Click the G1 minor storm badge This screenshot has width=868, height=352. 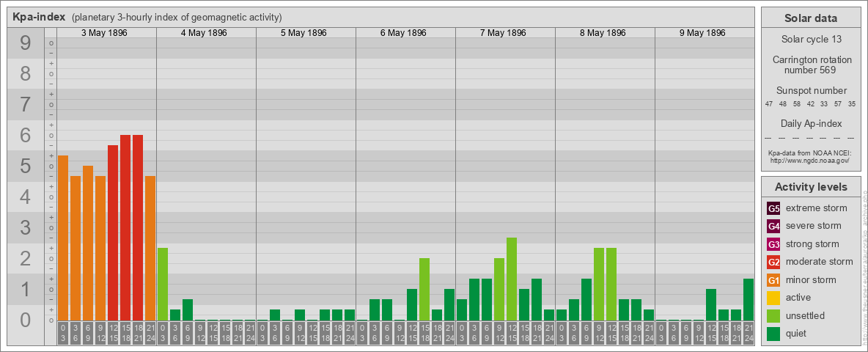(773, 279)
